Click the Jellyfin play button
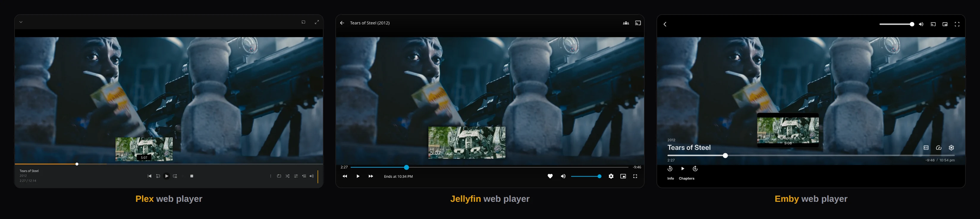 coord(358,176)
